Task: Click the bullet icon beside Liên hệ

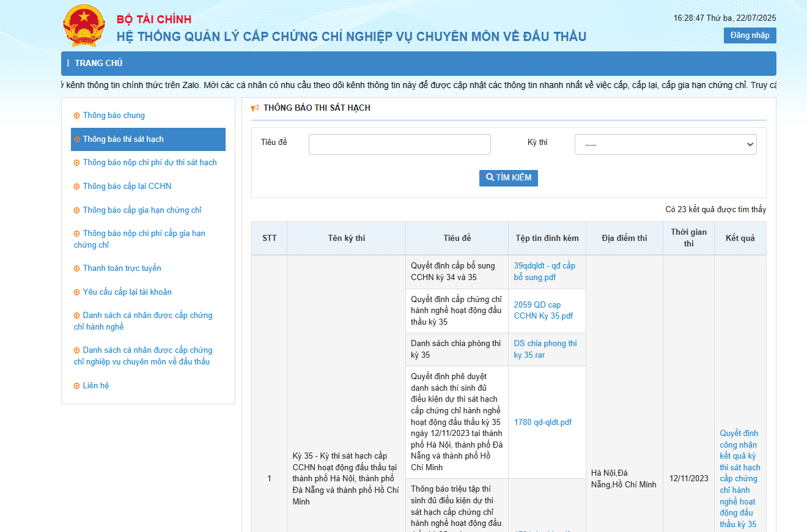Action: [76, 386]
